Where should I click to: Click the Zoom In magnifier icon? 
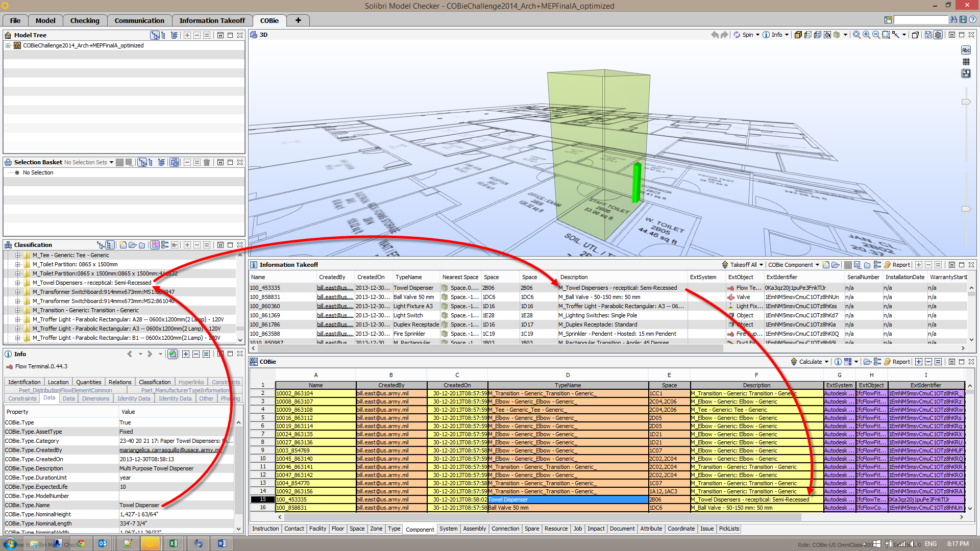click(866, 35)
